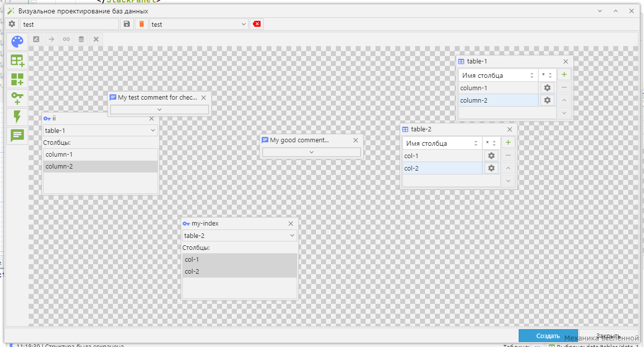This screenshot has width=644, height=347.
Task: Move column down in table-2
Action: [508, 180]
